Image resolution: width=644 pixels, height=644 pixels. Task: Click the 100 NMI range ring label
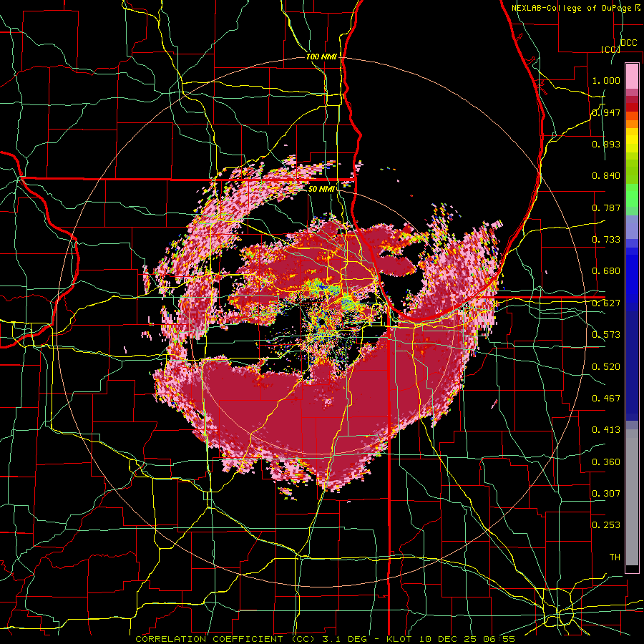(321, 57)
